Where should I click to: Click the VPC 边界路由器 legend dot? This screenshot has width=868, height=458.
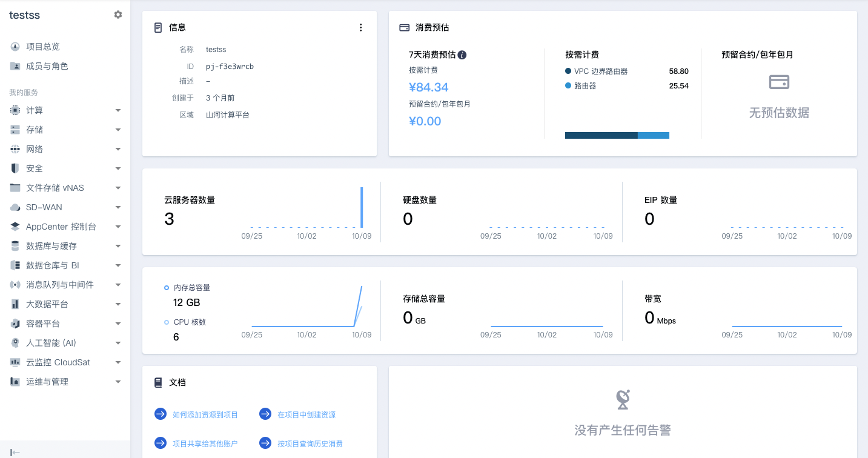click(x=568, y=71)
